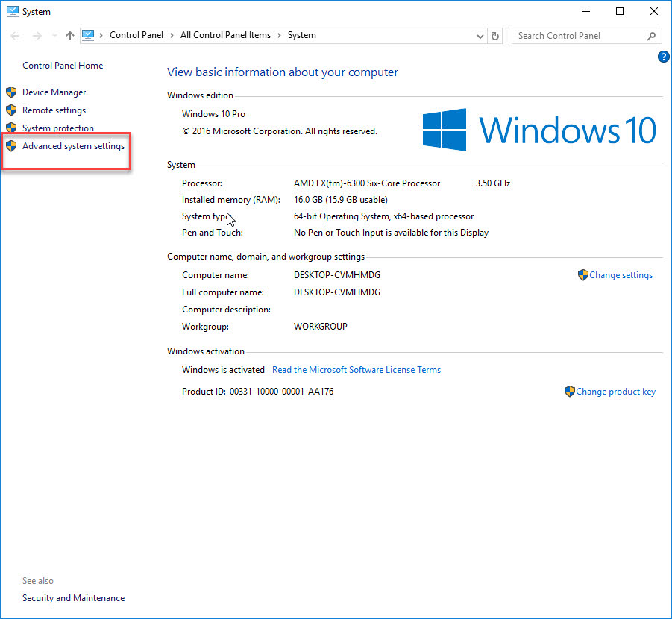Click the magnifying glass search icon
Image resolution: width=672 pixels, height=619 pixels.
coord(651,35)
